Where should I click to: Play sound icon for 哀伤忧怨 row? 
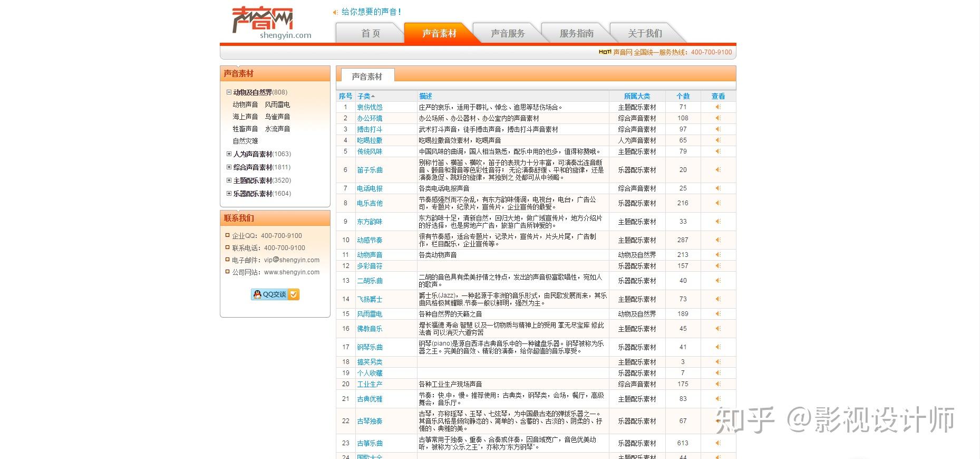click(x=718, y=107)
